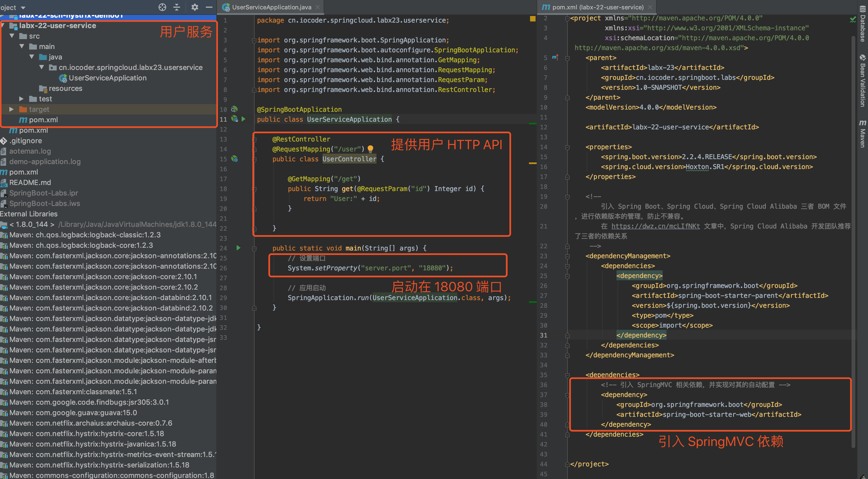
Task: Click the yellow warning stripe square in the Java editor
Action: [533, 19]
